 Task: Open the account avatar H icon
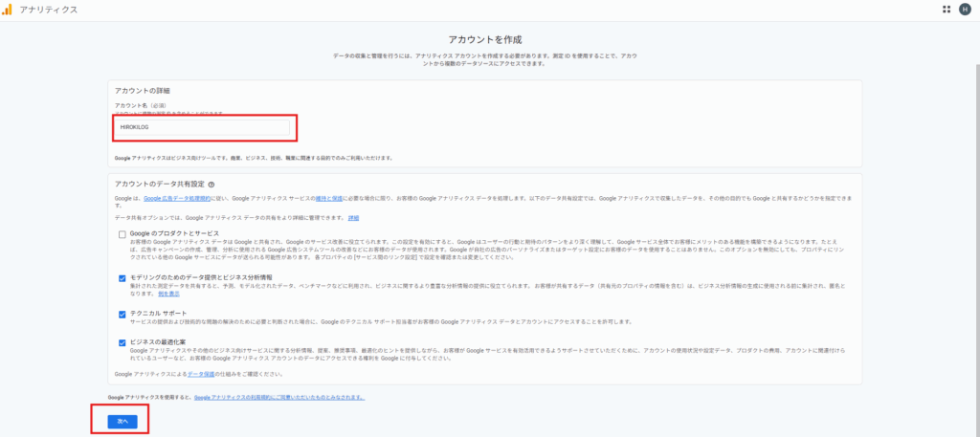point(965,10)
